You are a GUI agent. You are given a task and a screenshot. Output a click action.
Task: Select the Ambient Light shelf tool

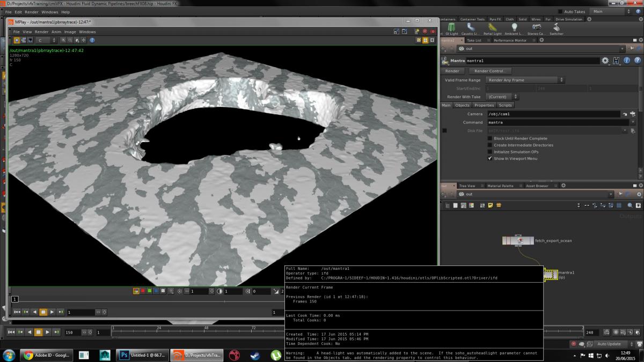[x=514, y=29]
